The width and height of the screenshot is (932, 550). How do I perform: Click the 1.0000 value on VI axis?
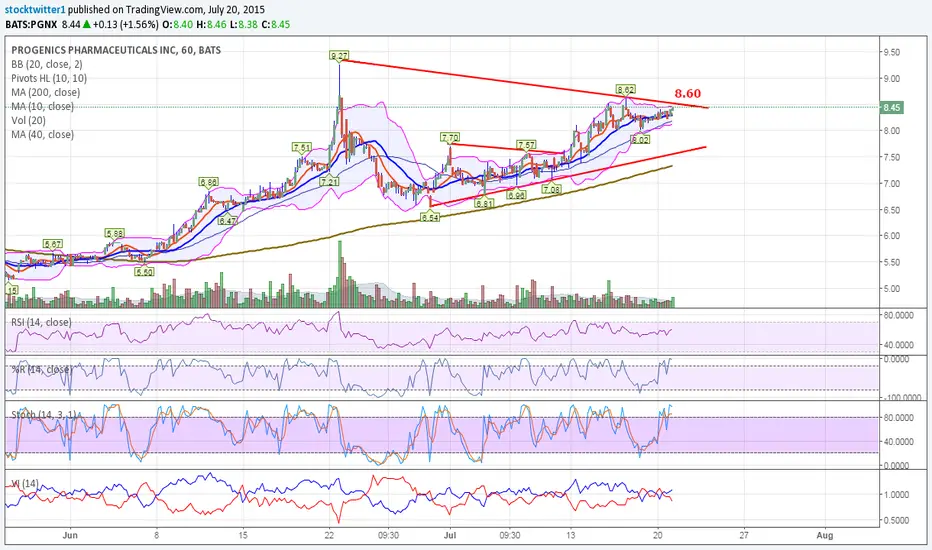pyautogui.click(x=896, y=495)
